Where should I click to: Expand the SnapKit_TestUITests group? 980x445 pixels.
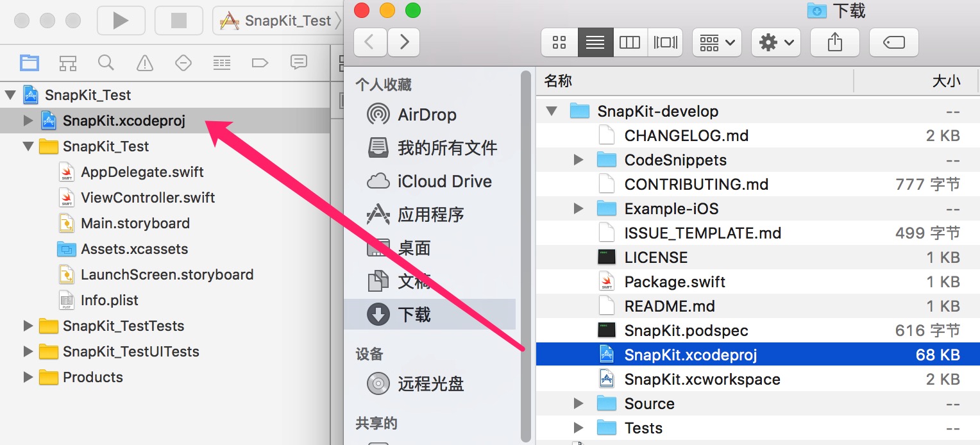[x=28, y=351]
